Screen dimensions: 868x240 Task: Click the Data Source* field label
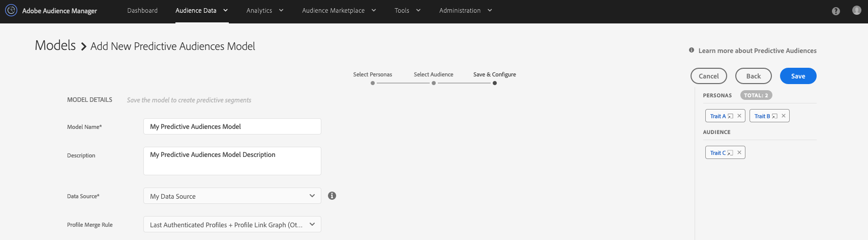pos(83,196)
